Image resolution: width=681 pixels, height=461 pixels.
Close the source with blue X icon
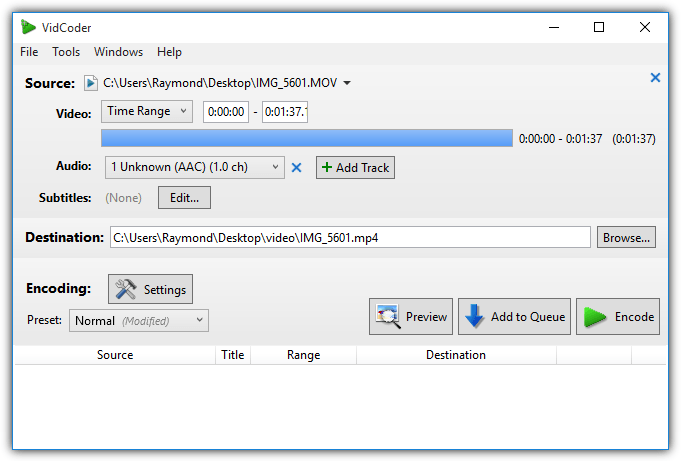click(655, 78)
